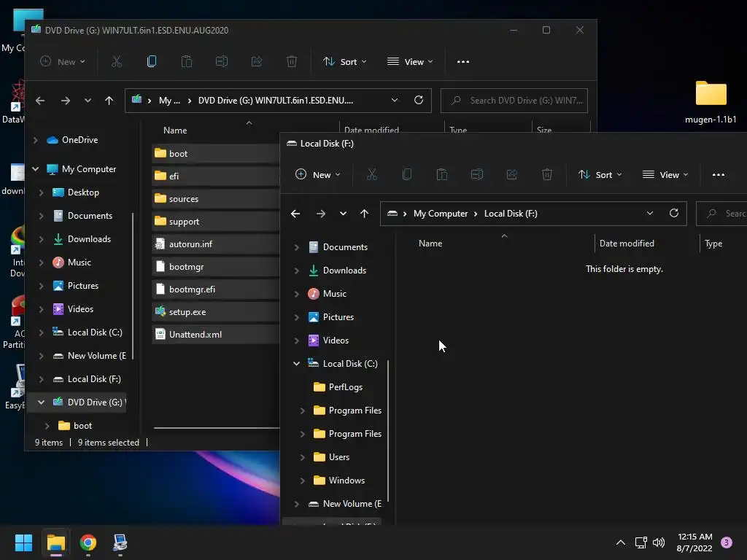Click Cut icon in Local Disk (F:) toolbar
The width and height of the screenshot is (747, 560).
coord(372,174)
